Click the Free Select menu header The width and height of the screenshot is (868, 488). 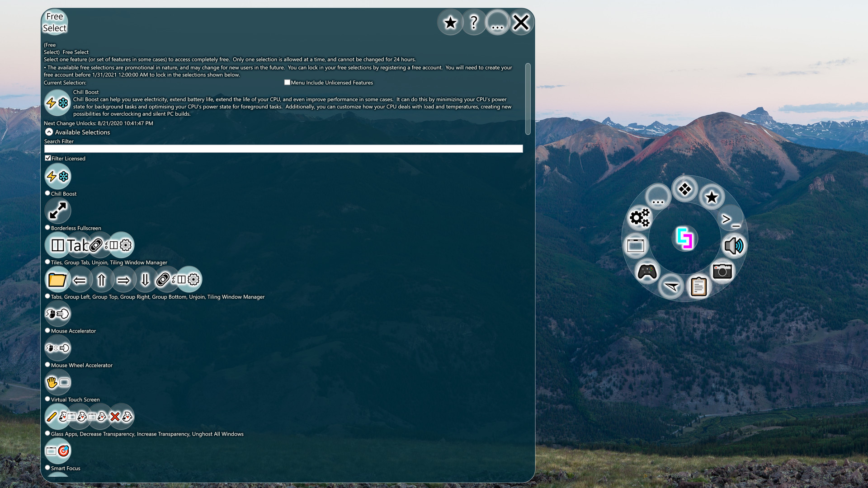point(54,22)
